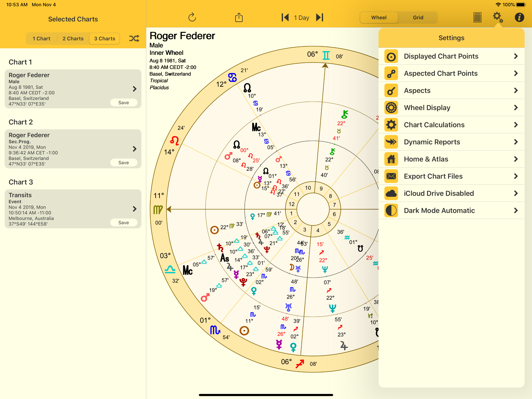
Task: Select the 1 Chart segment
Action: pyautogui.click(x=41, y=39)
